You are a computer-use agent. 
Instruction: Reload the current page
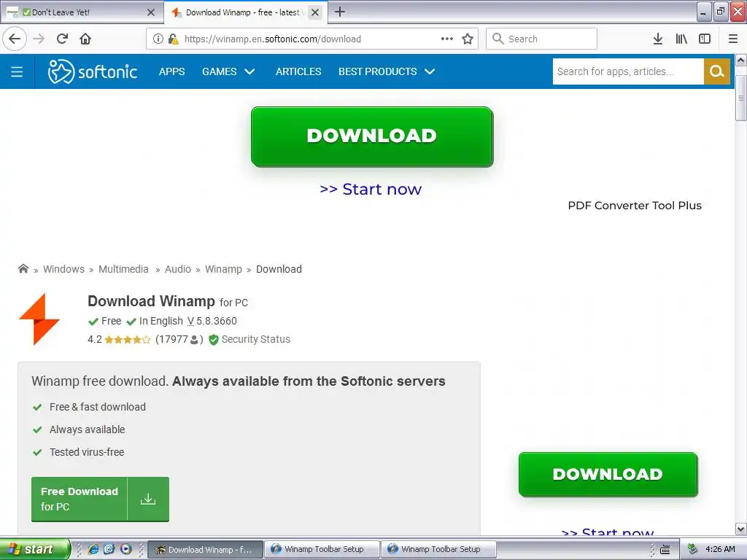click(x=63, y=39)
